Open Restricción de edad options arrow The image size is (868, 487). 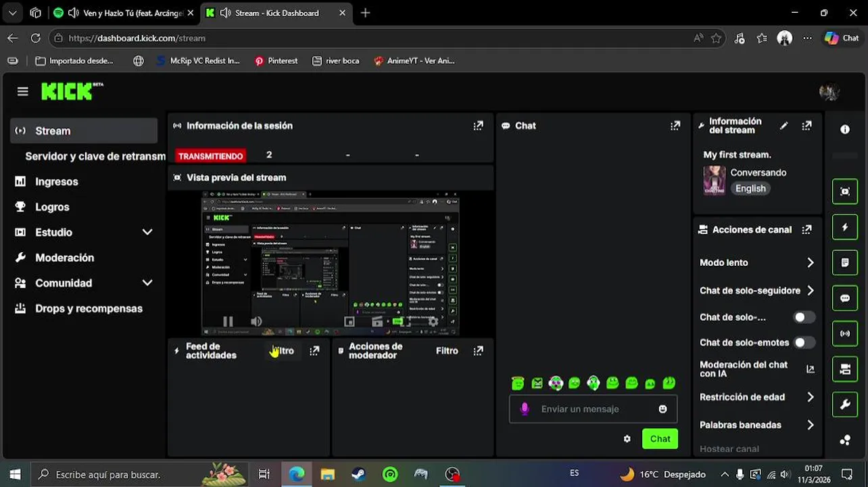pos(810,398)
